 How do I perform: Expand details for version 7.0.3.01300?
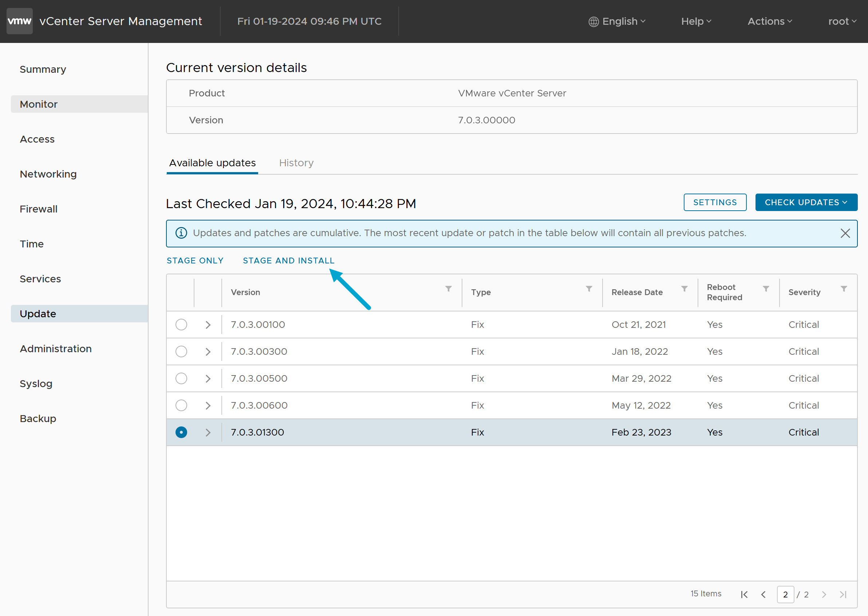[x=208, y=432]
